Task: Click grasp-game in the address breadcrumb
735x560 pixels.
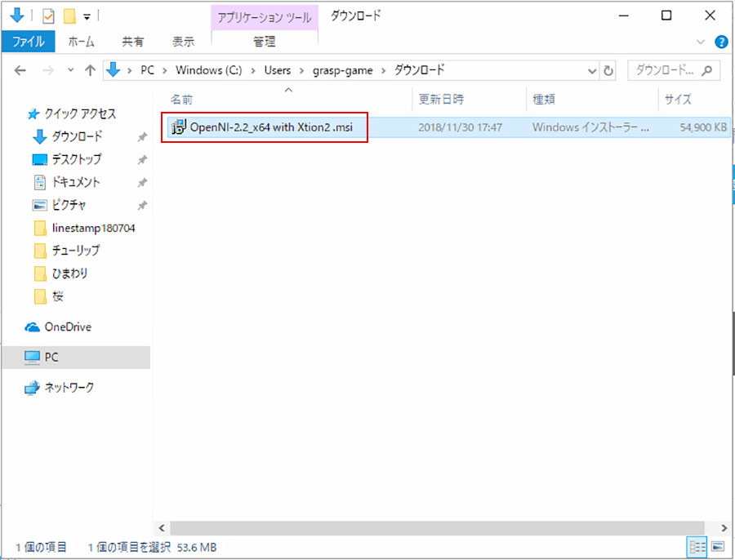Action: click(343, 70)
